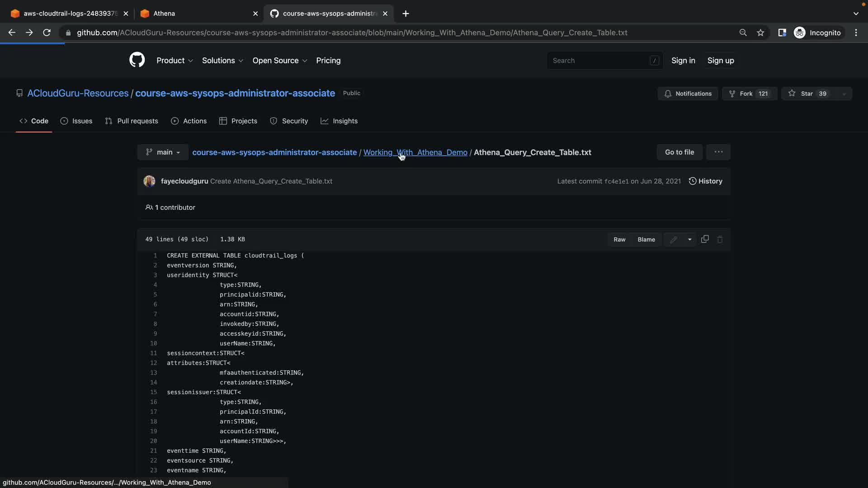
Task: Open the Insights repository tab
Action: 339,121
